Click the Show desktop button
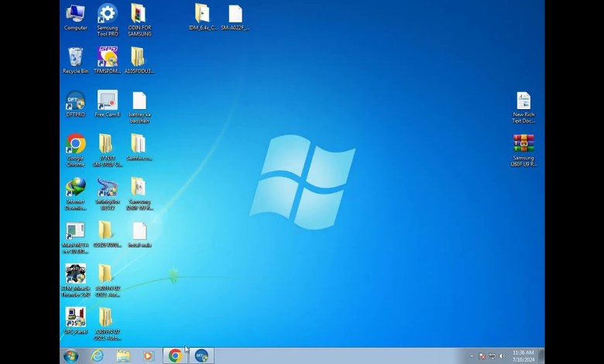 (541, 356)
